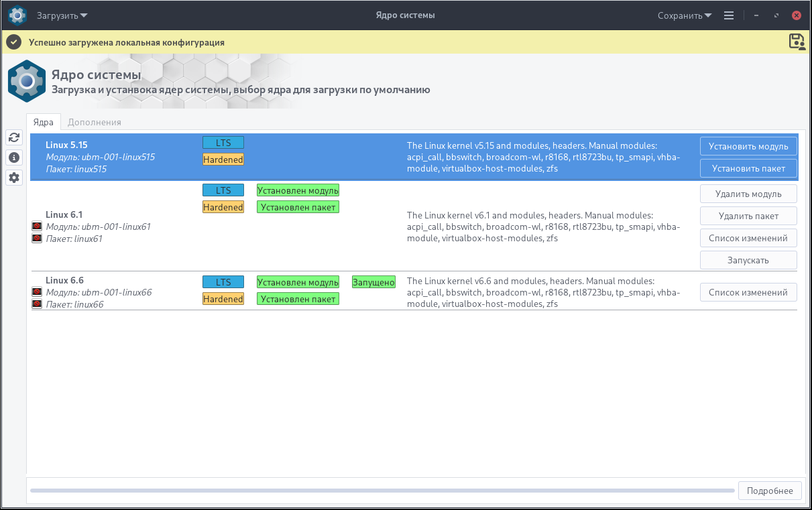This screenshot has width=812, height=510.
Task: Click the text Пакет: linux61
Action: [74, 239]
